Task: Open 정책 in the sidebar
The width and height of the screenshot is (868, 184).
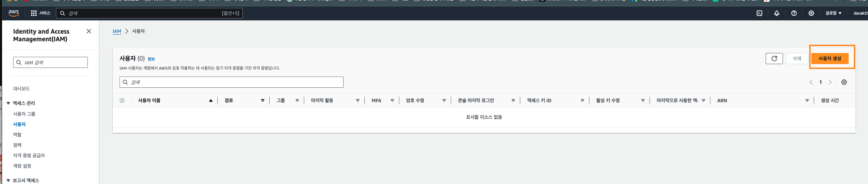Action: point(17,145)
